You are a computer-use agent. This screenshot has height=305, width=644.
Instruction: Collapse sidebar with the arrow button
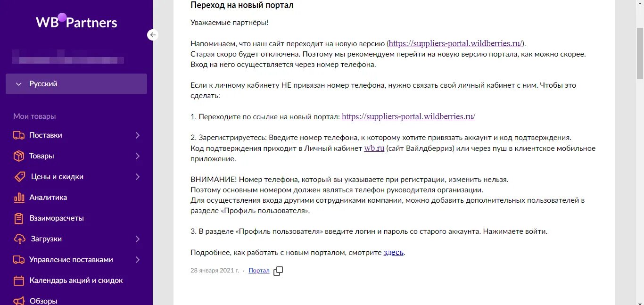152,34
